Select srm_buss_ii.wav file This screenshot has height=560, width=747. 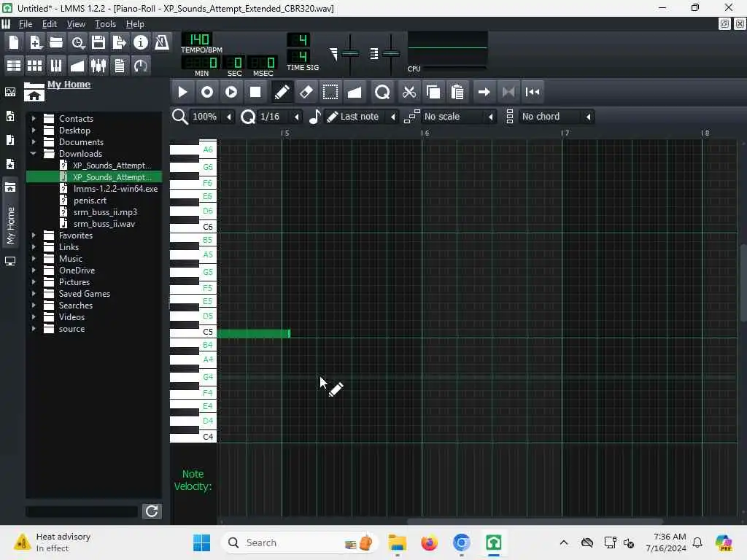click(x=104, y=224)
